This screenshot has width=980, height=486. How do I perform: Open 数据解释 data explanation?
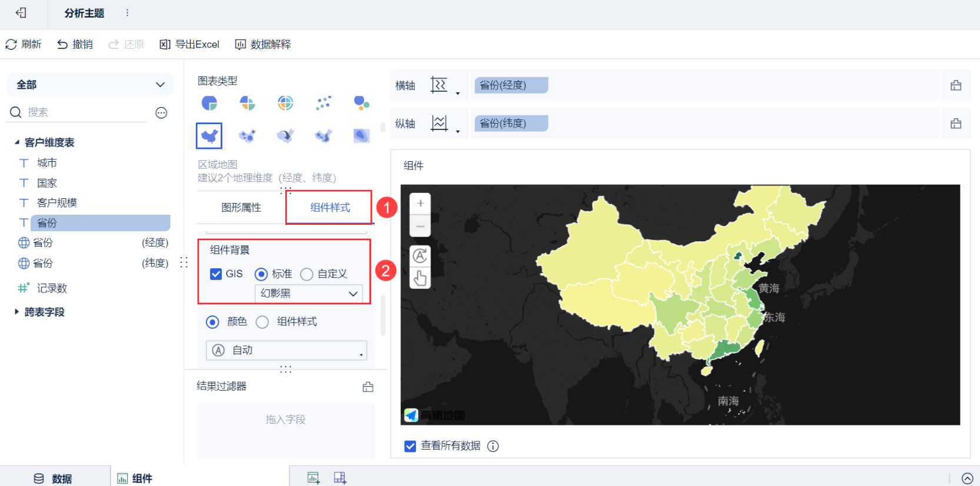pos(263,44)
